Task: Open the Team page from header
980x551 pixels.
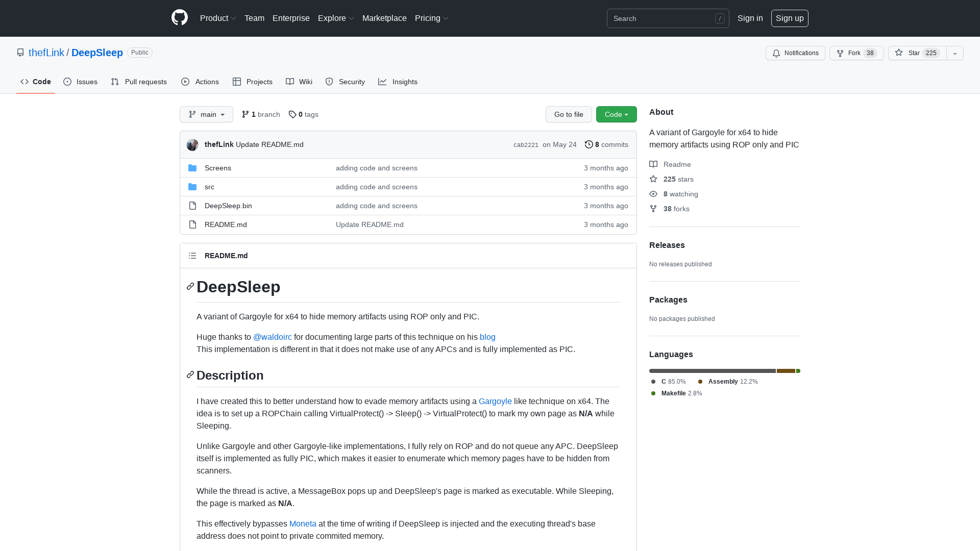Action: click(x=254, y=18)
